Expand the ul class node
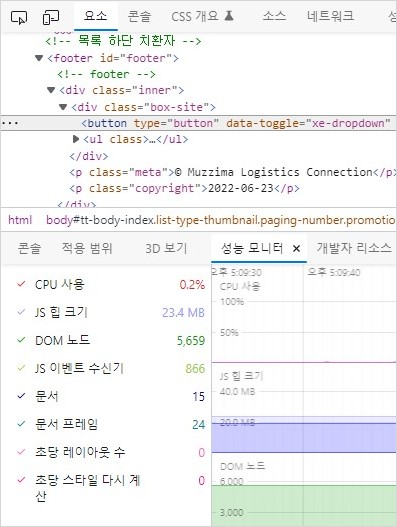 76,139
